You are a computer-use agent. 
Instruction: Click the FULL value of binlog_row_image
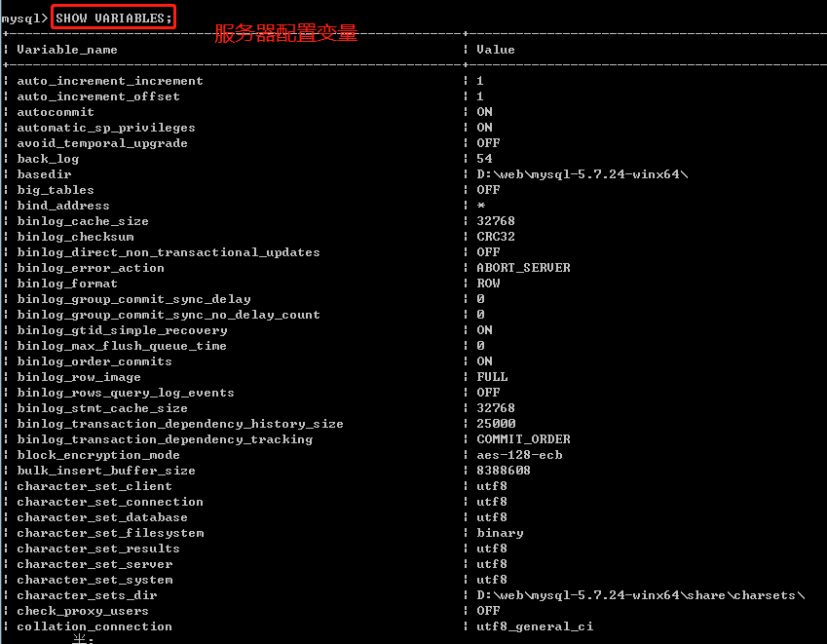point(492,377)
